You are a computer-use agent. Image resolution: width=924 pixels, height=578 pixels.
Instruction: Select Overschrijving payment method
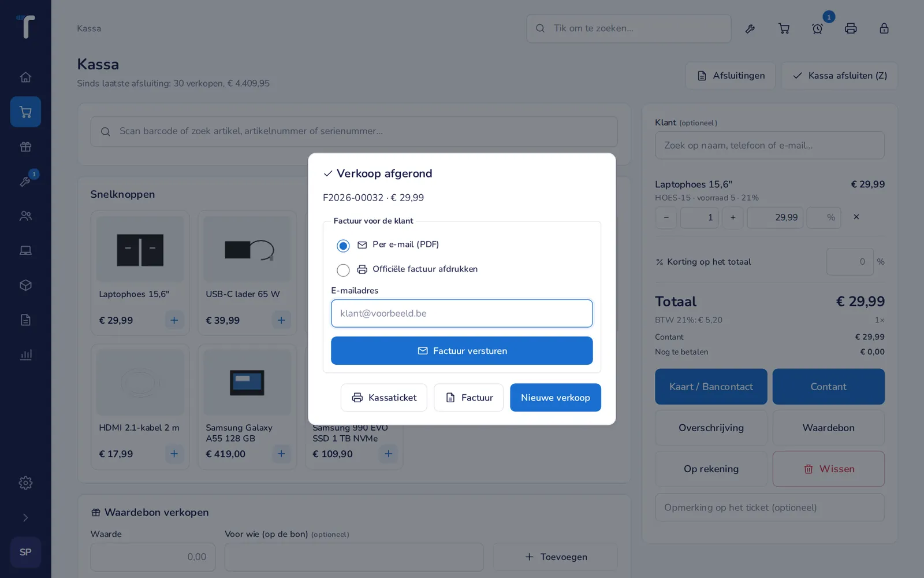711,428
